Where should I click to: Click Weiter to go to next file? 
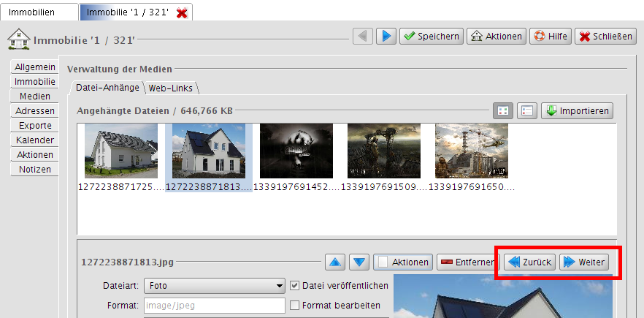[583, 262]
